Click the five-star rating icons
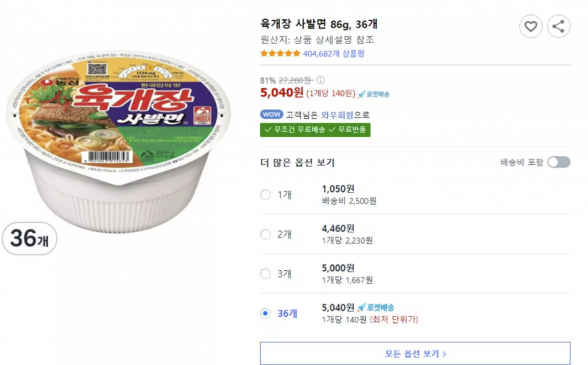 (x=280, y=53)
